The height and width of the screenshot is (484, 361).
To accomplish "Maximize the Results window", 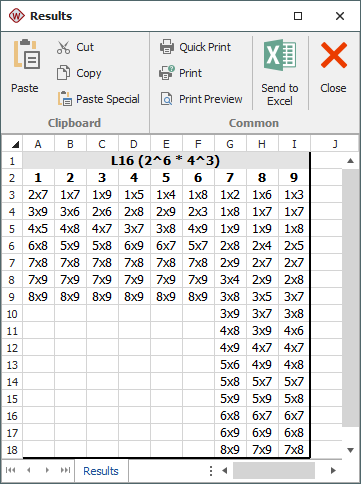I will (298, 16).
